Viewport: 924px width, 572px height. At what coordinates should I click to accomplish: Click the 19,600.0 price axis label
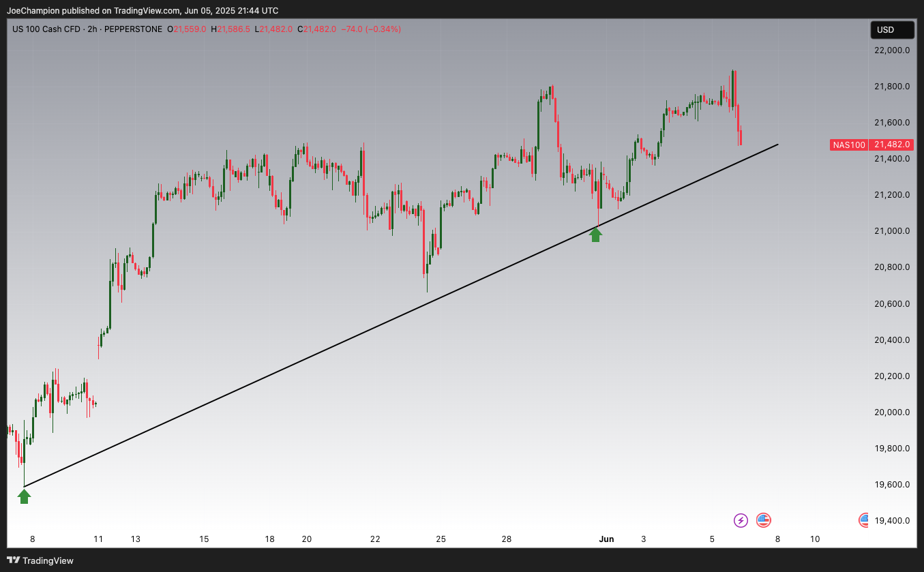tap(892, 485)
